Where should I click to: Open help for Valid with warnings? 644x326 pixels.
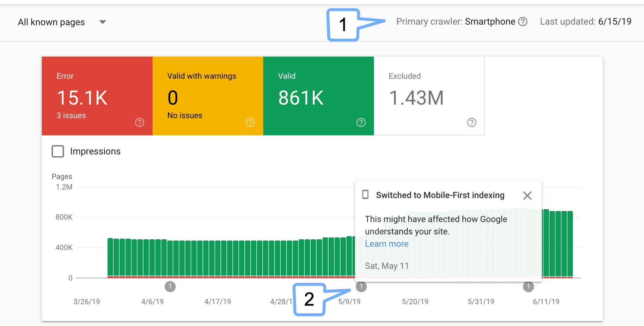click(x=250, y=122)
